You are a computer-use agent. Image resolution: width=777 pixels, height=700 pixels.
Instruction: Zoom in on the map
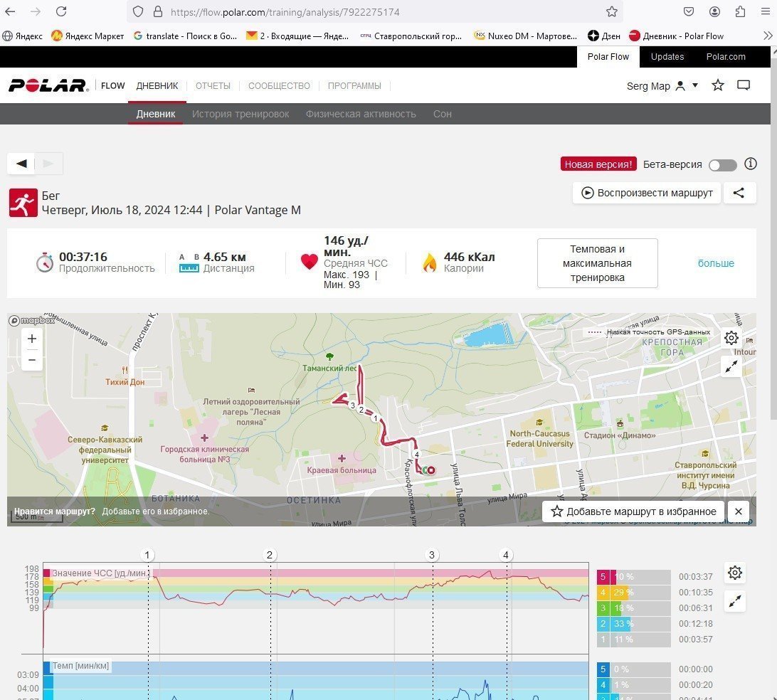click(x=32, y=339)
